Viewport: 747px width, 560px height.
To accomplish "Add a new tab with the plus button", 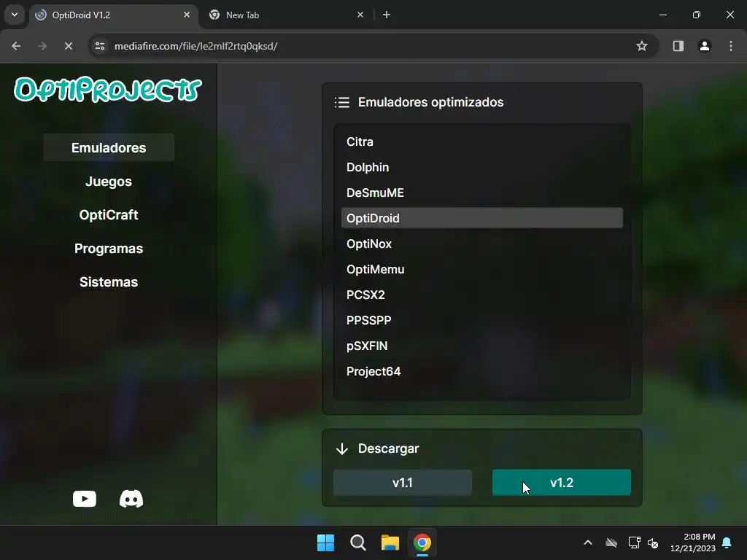I will pyautogui.click(x=387, y=15).
